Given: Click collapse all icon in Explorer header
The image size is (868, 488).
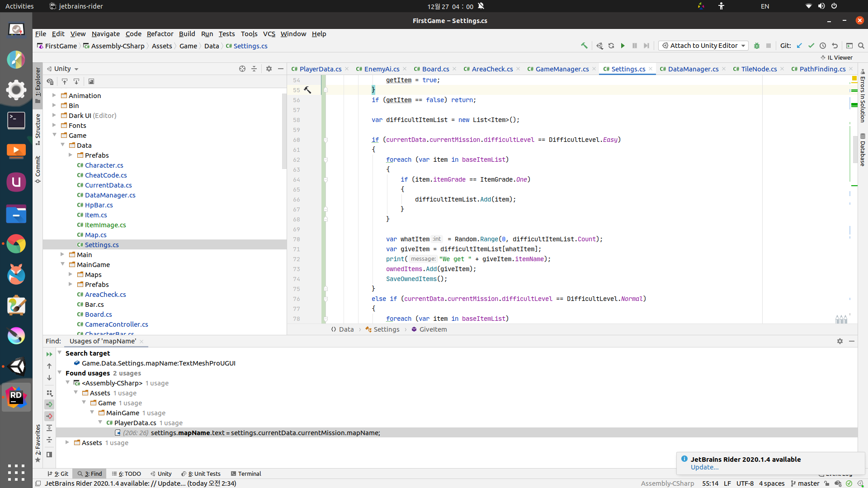Looking at the screenshot, I should pos(254,69).
